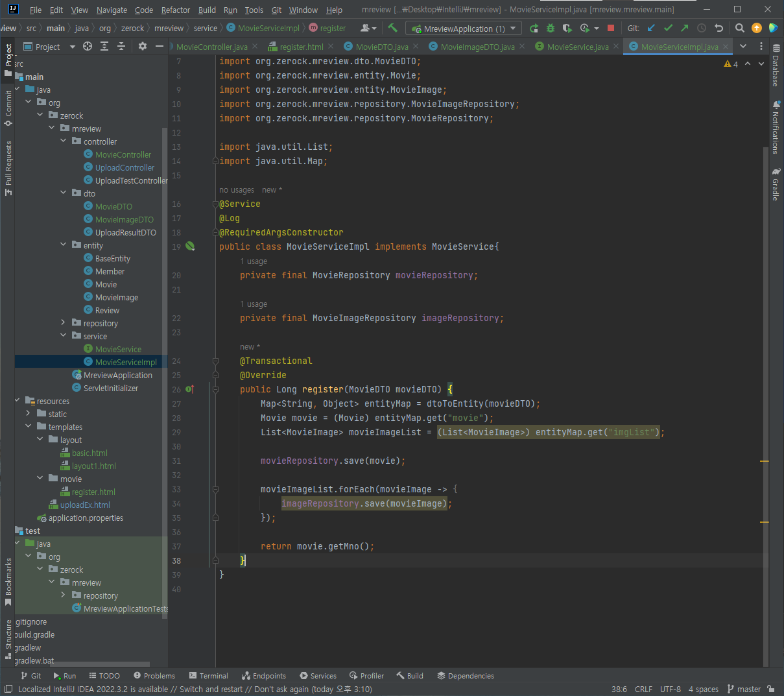Toggle the Database tool window
Image resolution: width=784 pixels, height=696 pixels.
click(x=776, y=65)
